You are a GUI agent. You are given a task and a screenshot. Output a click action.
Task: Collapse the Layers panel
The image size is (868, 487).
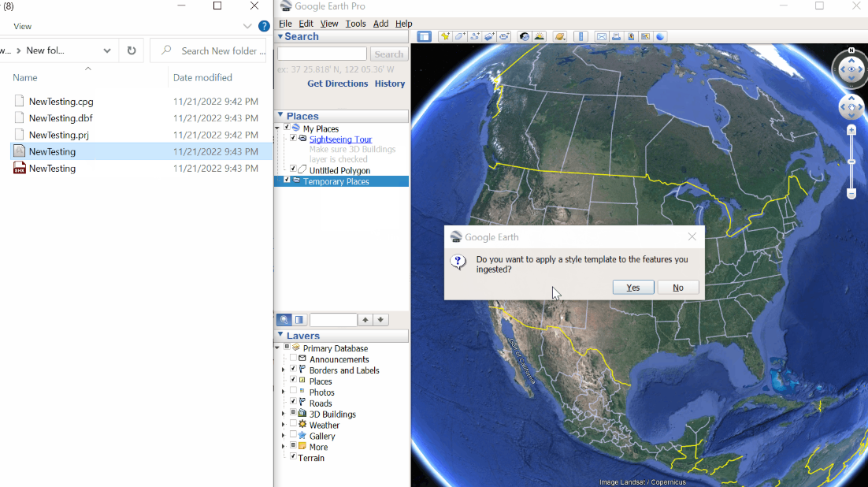[x=280, y=335]
